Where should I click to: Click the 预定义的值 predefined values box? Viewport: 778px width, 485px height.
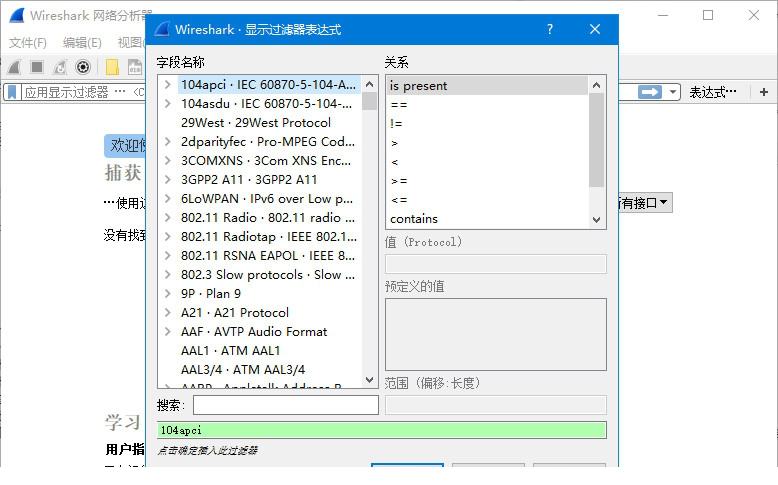(x=496, y=334)
